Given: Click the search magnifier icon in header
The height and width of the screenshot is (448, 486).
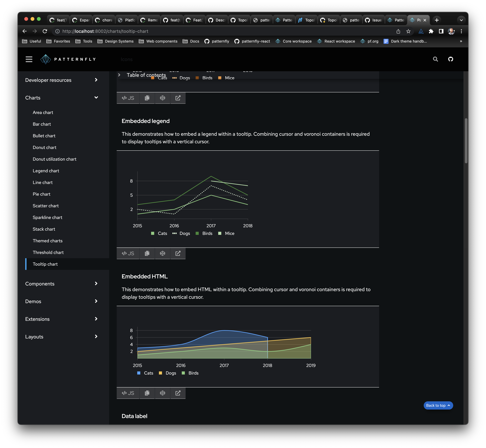Looking at the screenshot, I should coord(435,59).
